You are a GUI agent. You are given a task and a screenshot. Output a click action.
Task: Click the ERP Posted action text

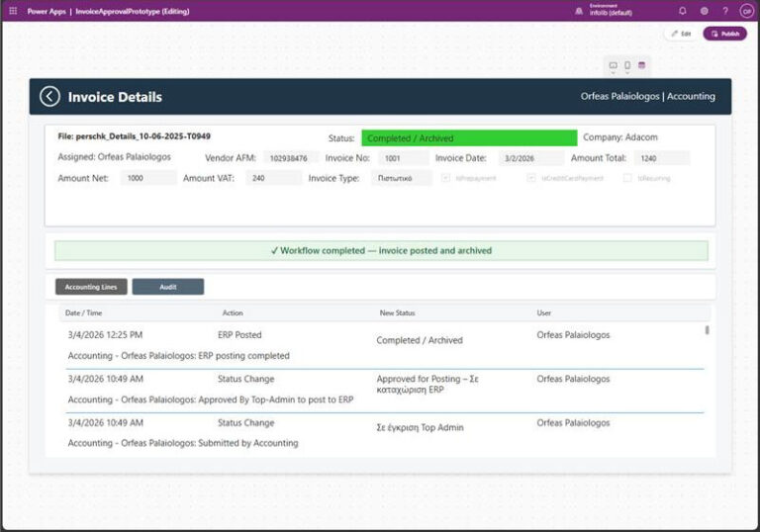pyautogui.click(x=239, y=335)
